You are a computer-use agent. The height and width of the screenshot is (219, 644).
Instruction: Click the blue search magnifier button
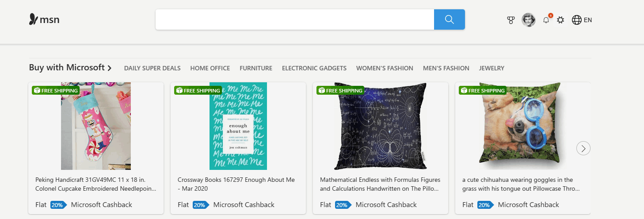450,19
